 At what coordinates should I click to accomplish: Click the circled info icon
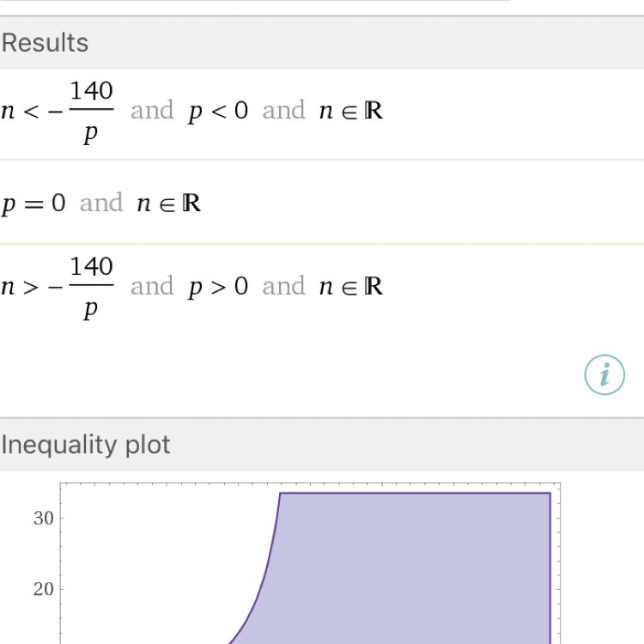click(x=605, y=374)
